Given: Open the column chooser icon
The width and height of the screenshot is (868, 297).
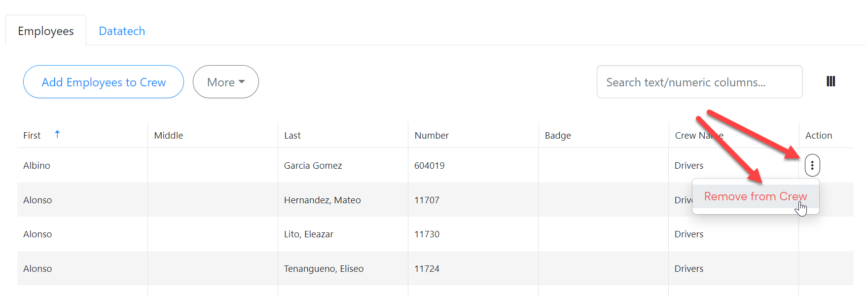Looking at the screenshot, I should point(831,81).
